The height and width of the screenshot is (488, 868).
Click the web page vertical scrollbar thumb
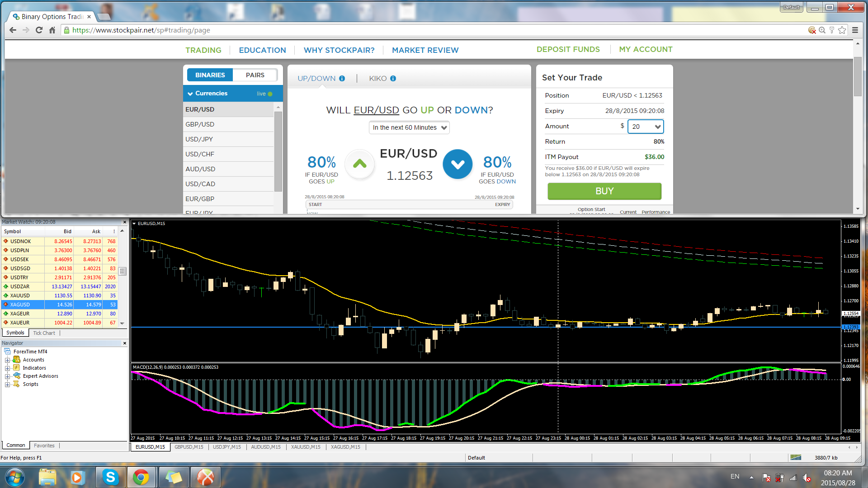[858, 76]
